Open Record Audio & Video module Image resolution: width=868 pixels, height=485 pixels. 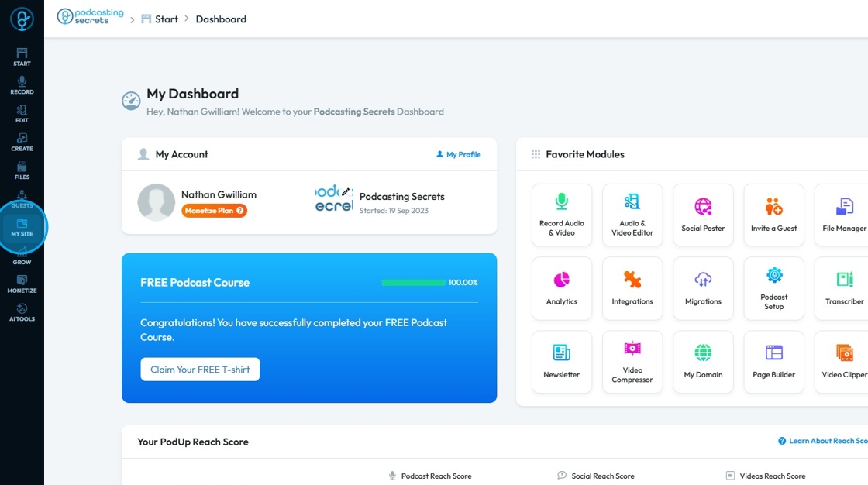562,215
